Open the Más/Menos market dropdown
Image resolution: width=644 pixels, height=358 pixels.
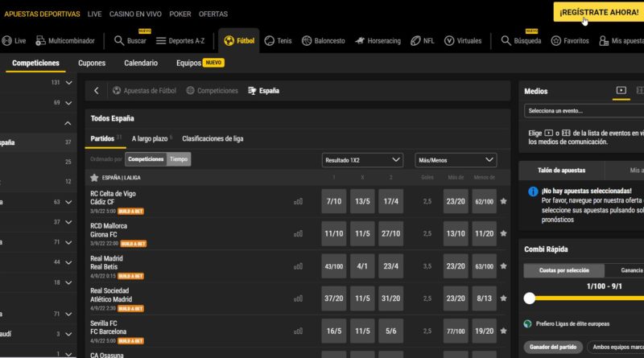click(x=456, y=160)
